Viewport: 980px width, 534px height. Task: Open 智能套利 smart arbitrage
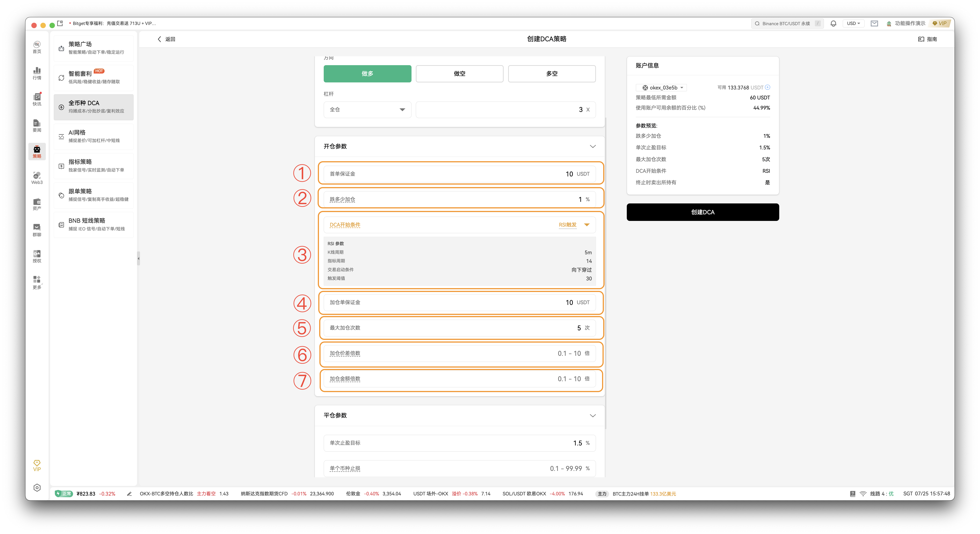click(x=94, y=77)
